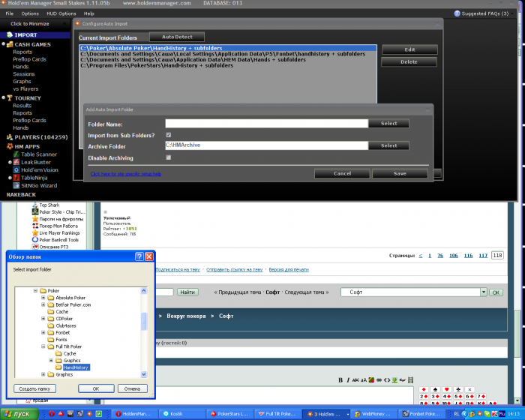Click the Import icon in sidebar
The width and height of the screenshot is (525, 420).
click(9, 34)
